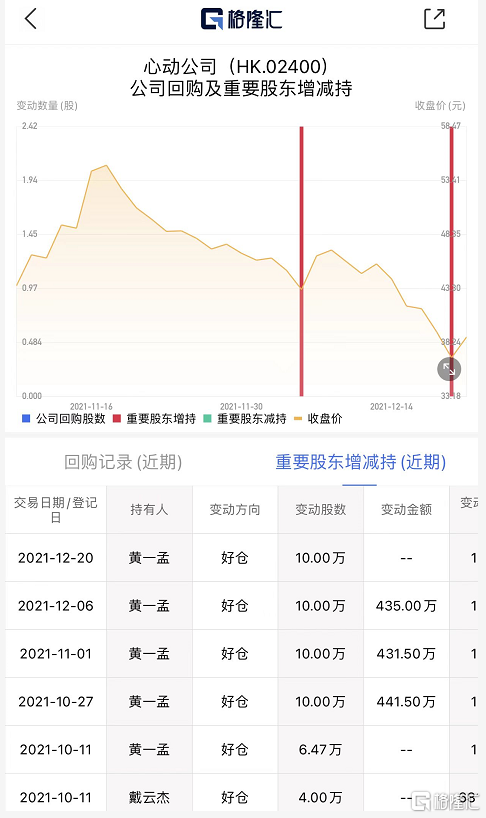The image size is (486, 818).
Task: Click the 持有人 column header
Action: click(149, 510)
